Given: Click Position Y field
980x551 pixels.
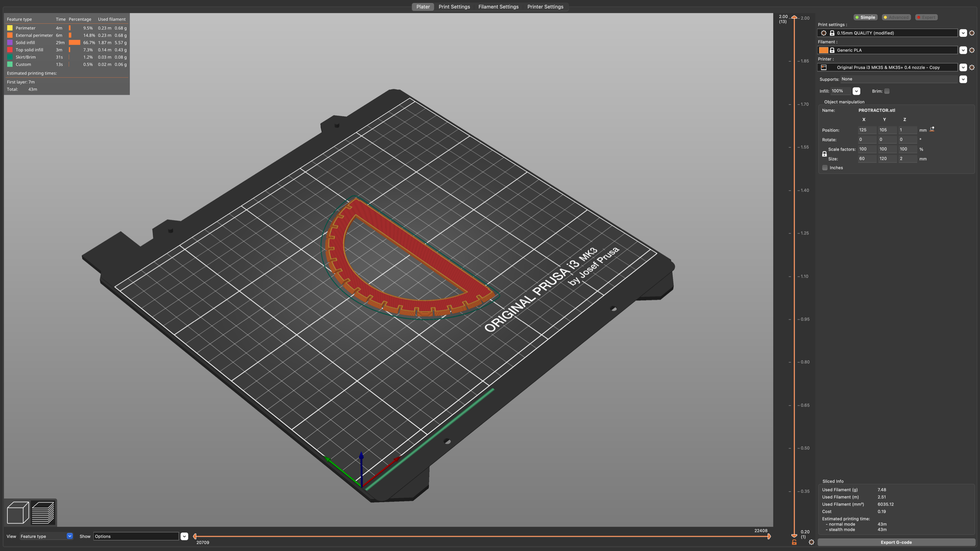Looking at the screenshot, I should (x=887, y=130).
